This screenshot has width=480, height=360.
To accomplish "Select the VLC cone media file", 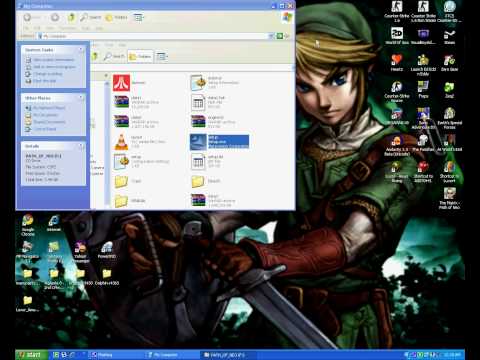I will coord(121,142).
